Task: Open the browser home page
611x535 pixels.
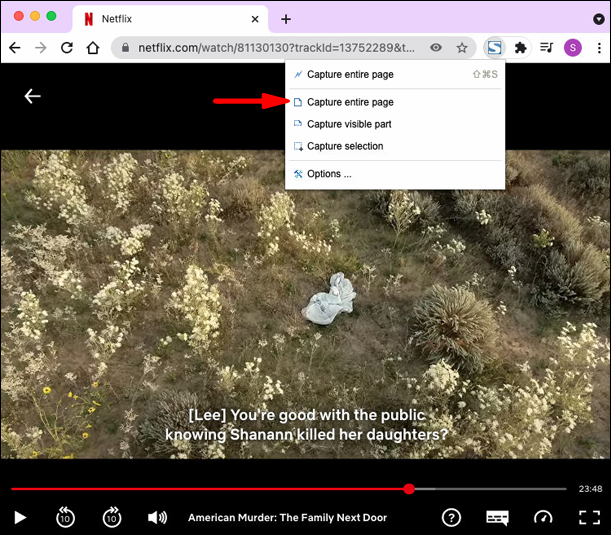Action: coord(93,48)
